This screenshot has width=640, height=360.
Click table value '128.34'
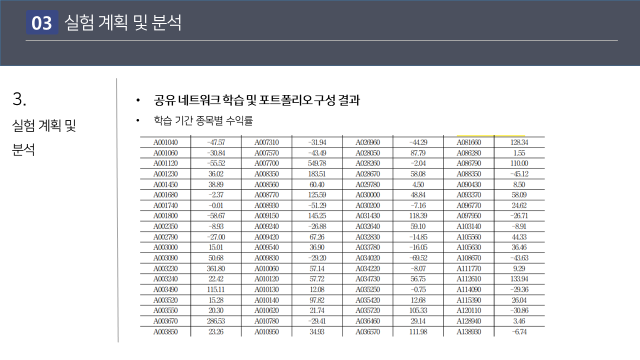[520, 142]
